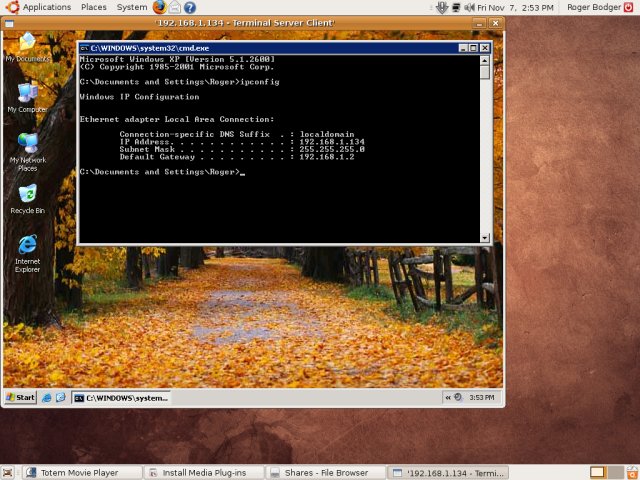The image size is (640, 480).
Task: Maximize the cmd.exe window
Action: click(473, 48)
